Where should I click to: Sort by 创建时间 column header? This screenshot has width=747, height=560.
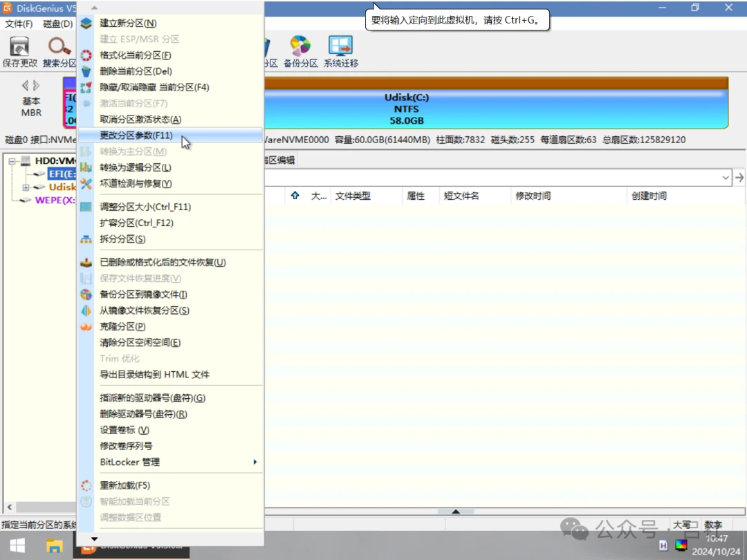[649, 196]
